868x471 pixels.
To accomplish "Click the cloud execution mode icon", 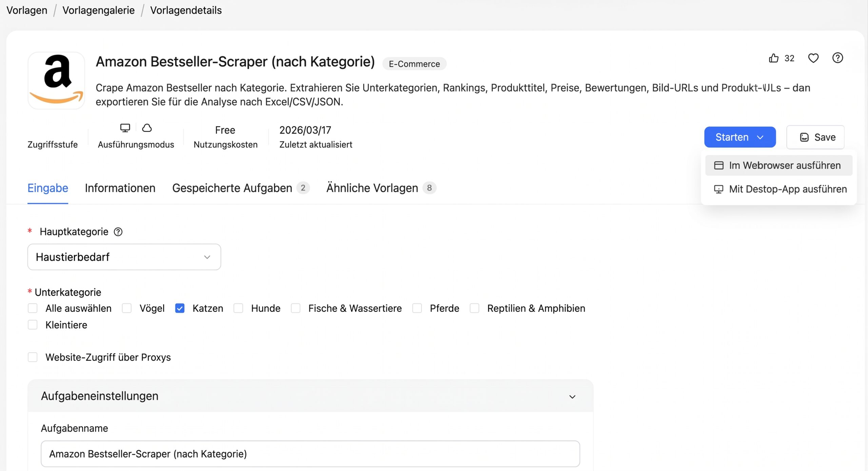I will pos(146,128).
